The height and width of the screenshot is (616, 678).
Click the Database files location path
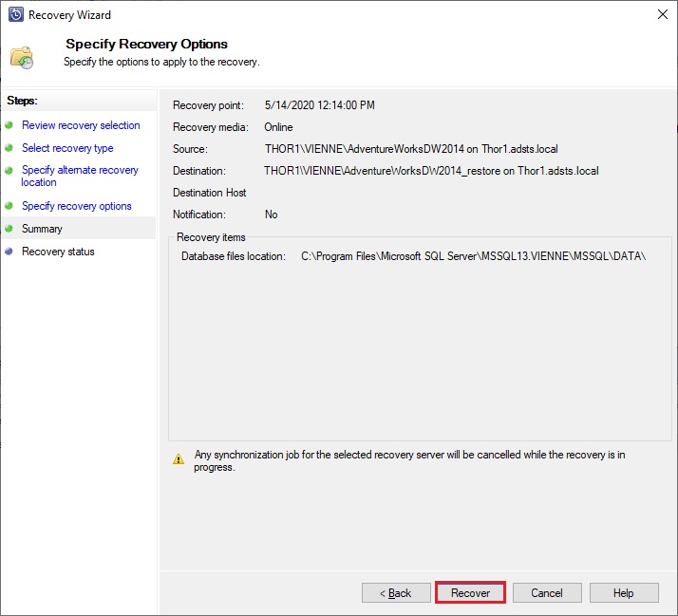pyautogui.click(x=474, y=256)
